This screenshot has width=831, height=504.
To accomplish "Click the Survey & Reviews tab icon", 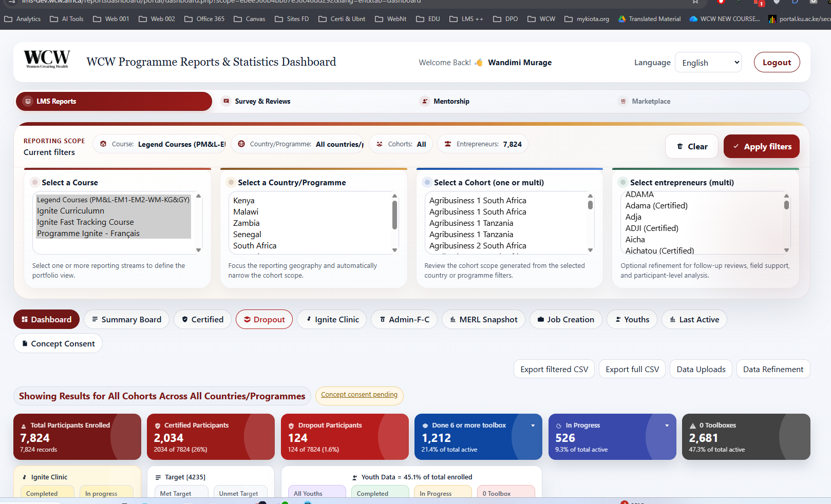I will [x=226, y=101].
